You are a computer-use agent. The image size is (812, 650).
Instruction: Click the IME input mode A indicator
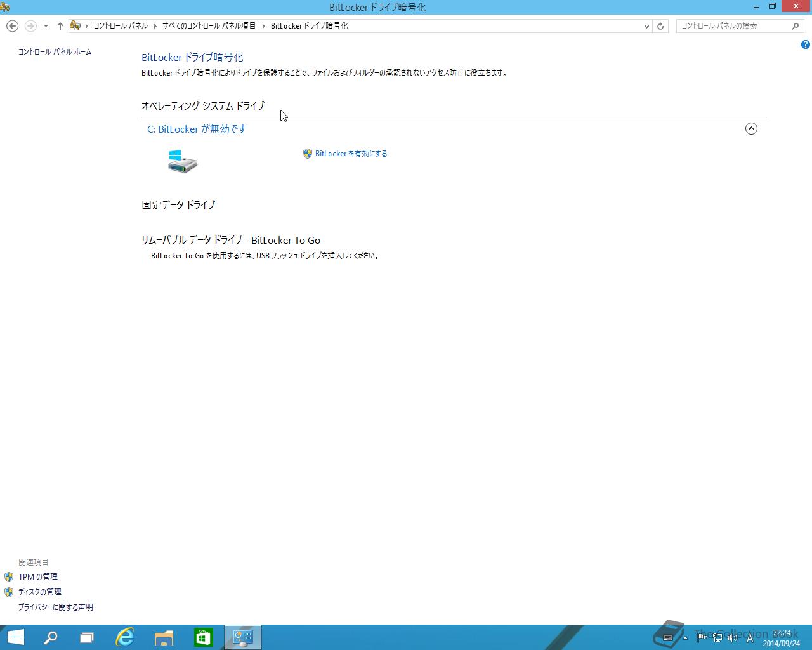pos(750,638)
